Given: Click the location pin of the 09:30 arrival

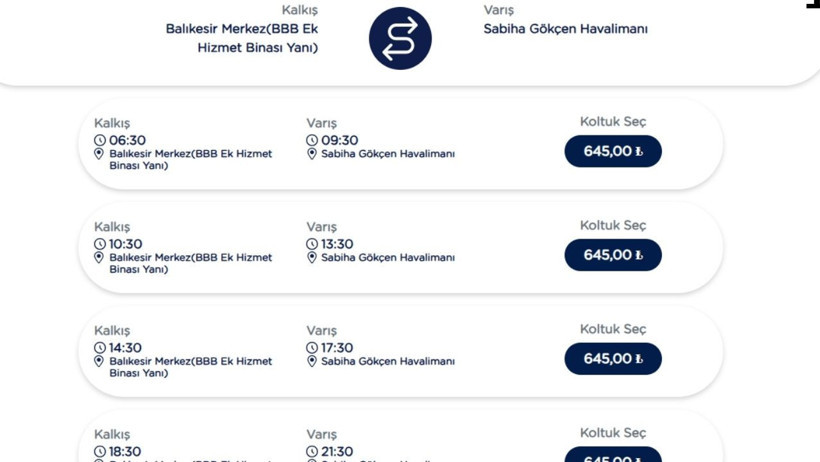Looking at the screenshot, I should pos(312,154).
